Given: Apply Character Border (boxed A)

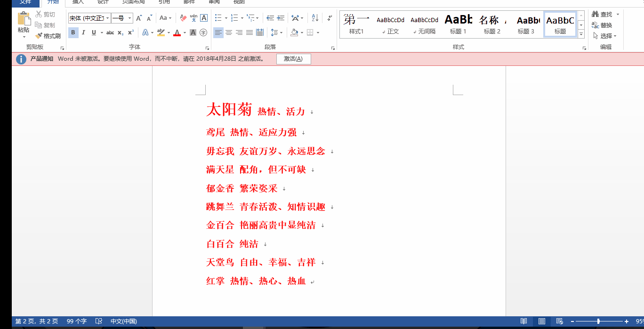Looking at the screenshot, I should [204, 18].
